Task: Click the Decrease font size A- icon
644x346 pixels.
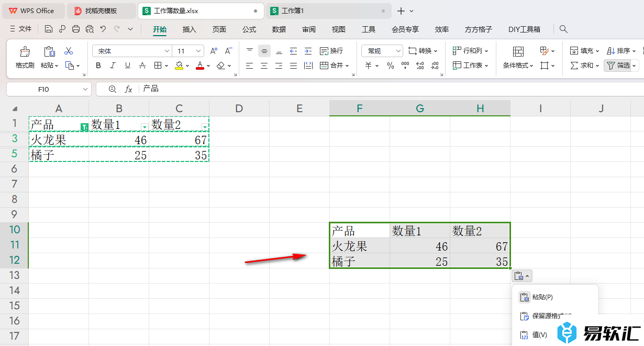Action: point(228,51)
